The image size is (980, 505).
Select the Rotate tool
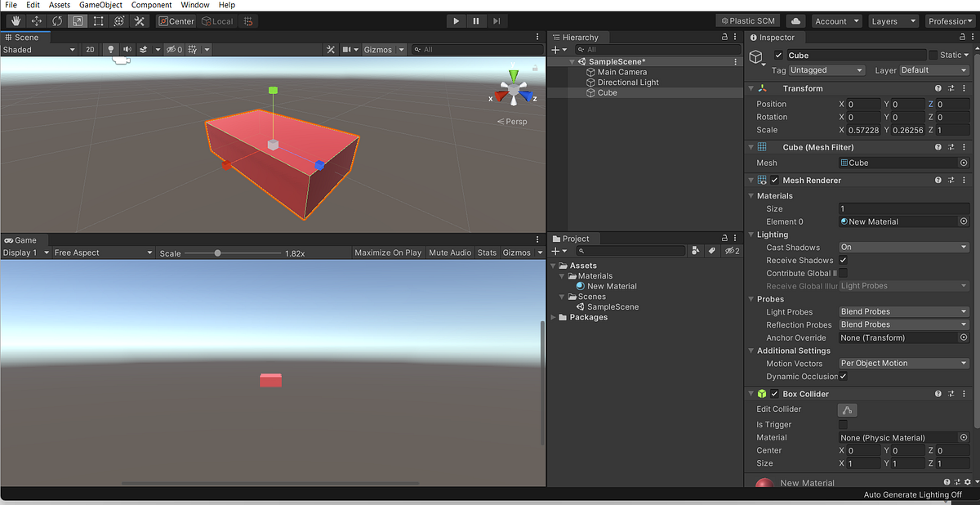click(56, 20)
